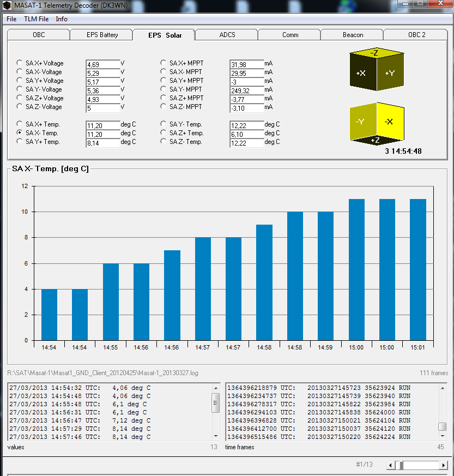
Task: Click the frame scrollbar left arrow
Action: (391, 465)
